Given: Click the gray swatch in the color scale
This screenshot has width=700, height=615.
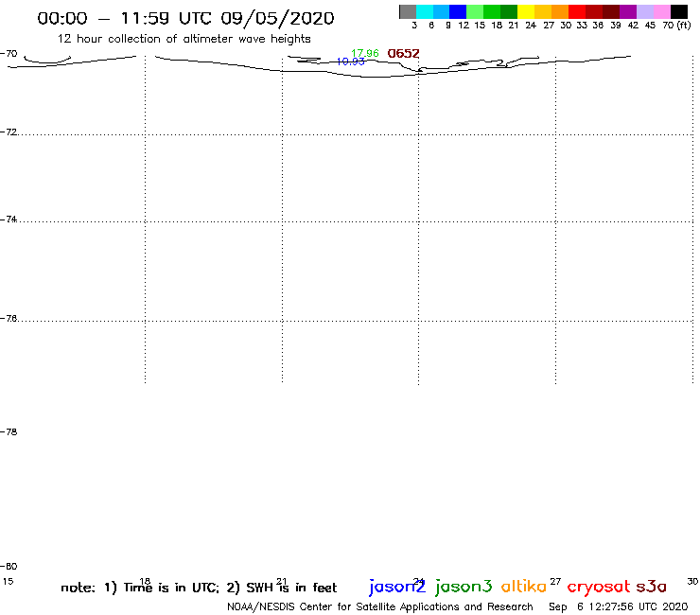Looking at the screenshot, I should [408, 11].
